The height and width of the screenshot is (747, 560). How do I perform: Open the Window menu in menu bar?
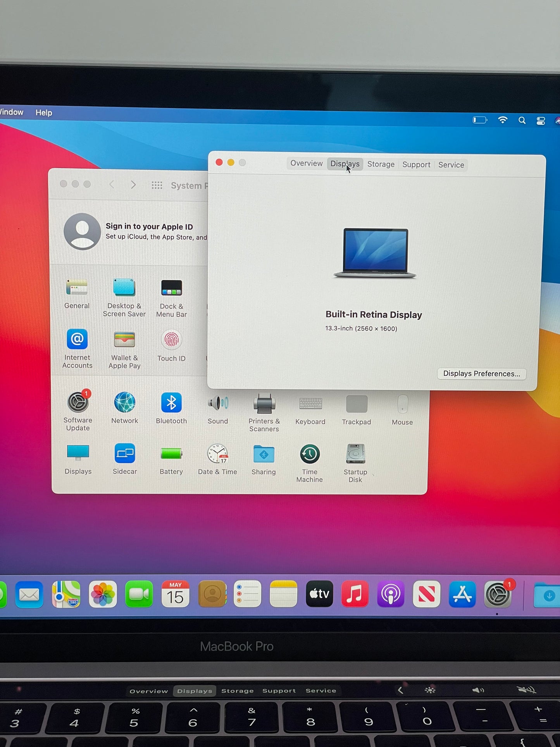click(12, 112)
